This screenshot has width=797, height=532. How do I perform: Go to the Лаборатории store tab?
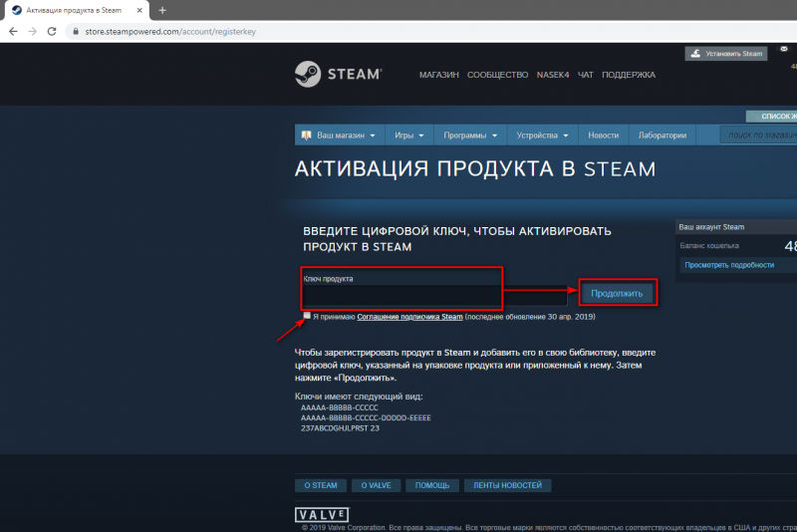pyautogui.click(x=663, y=135)
